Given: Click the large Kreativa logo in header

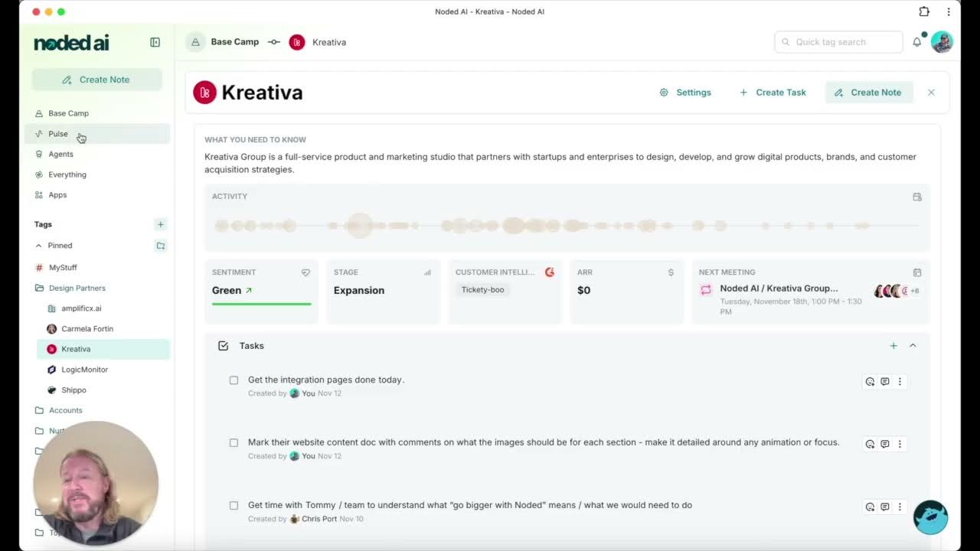Looking at the screenshot, I should click(x=204, y=93).
